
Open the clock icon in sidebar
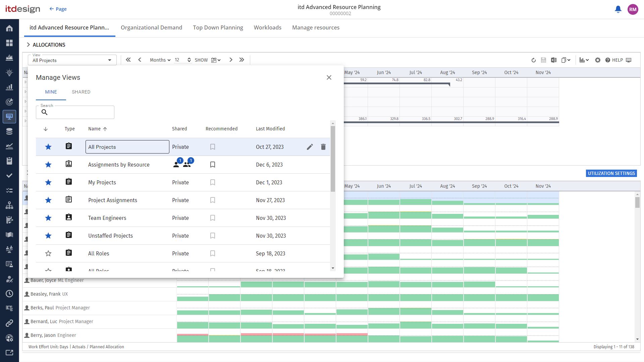click(x=9, y=294)
